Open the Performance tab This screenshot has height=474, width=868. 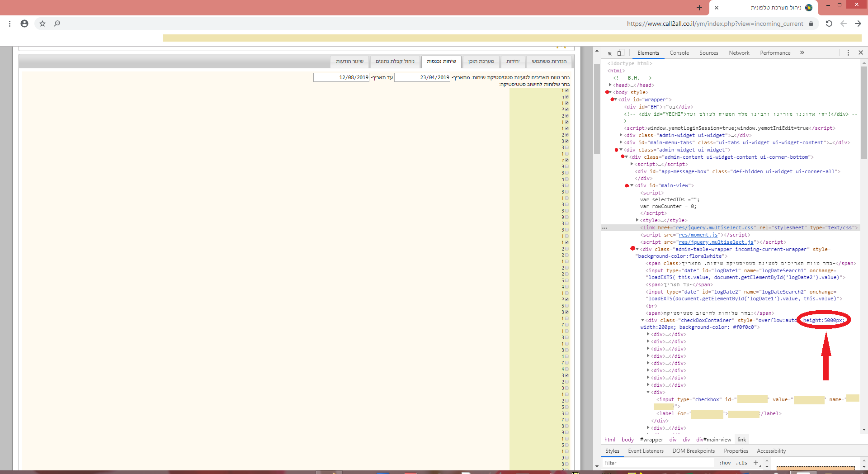[775, 53]
